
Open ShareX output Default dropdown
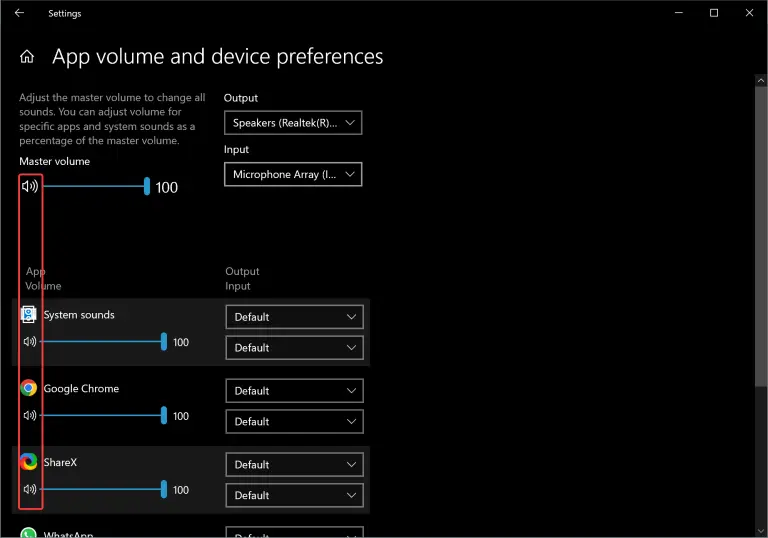coord(294,465)
